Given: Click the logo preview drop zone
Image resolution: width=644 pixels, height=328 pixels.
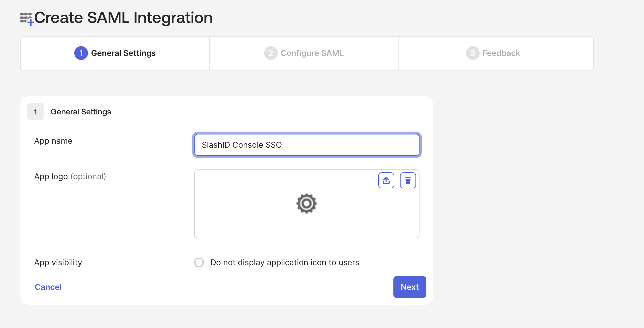Looking at the screenshot, I should click(307, 221).
